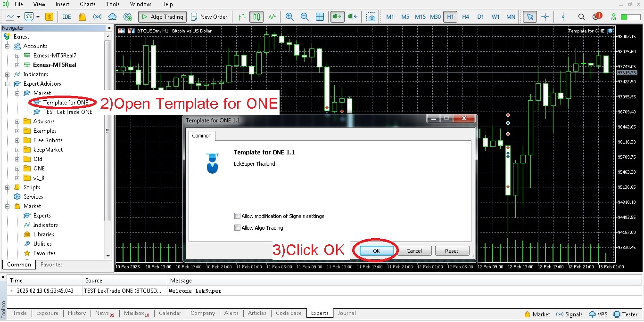Toggle chart shift icon

(353, 17)
